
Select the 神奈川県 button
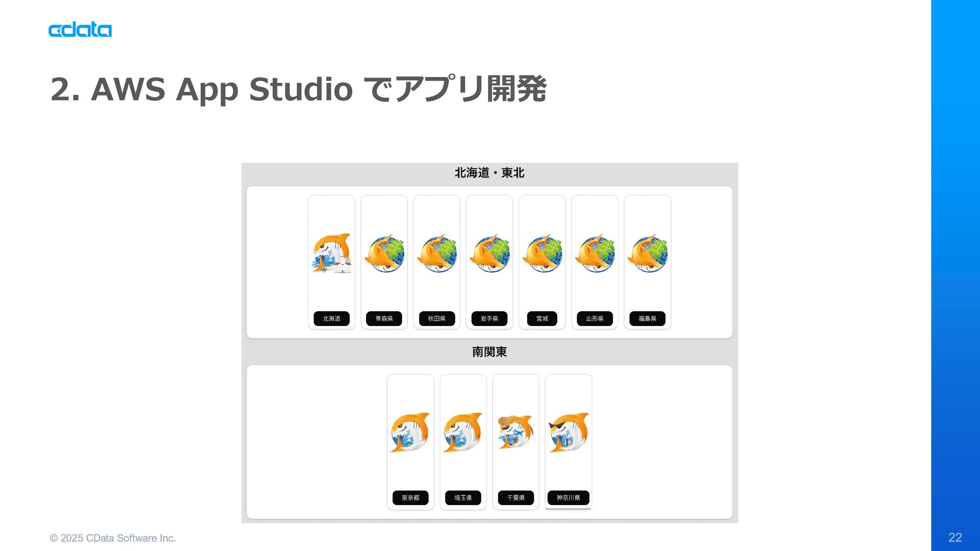tap(569, 497)
